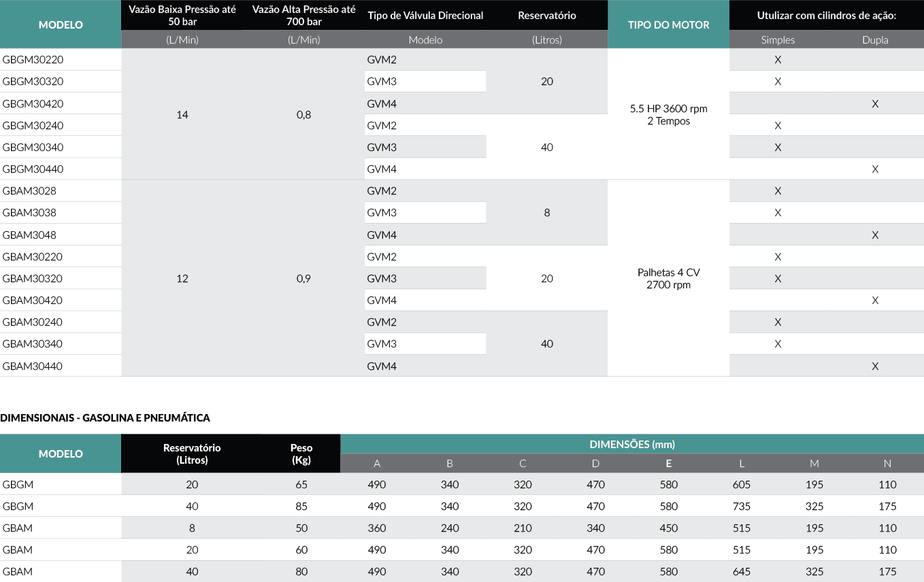The width and height of the screenshot is (924, 582).
Task: Click the Dupla sub-header
Action: coord(875,39)
